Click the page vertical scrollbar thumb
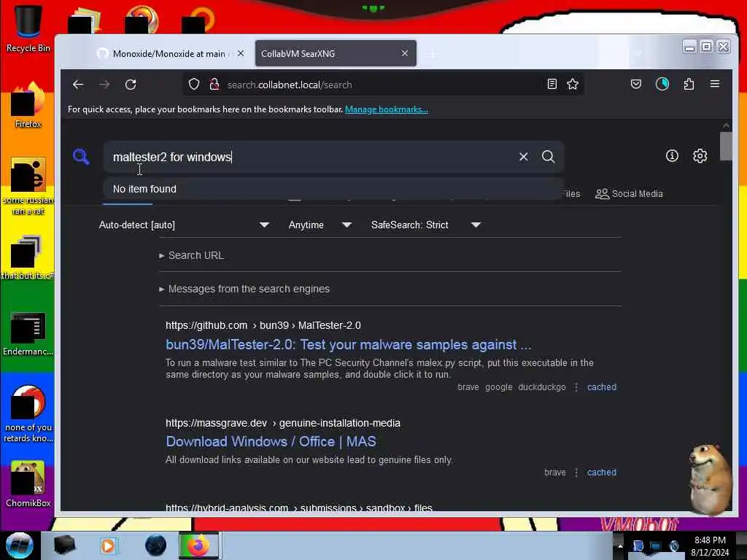Screen dimensions: 747x560 [x=726, y=146]
